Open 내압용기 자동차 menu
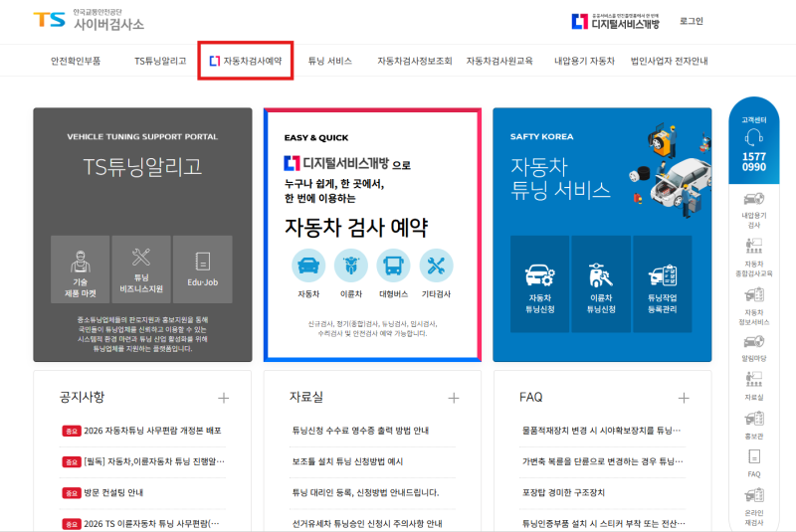The width and height of the screenshot is (796, 532). click(584, 61)
